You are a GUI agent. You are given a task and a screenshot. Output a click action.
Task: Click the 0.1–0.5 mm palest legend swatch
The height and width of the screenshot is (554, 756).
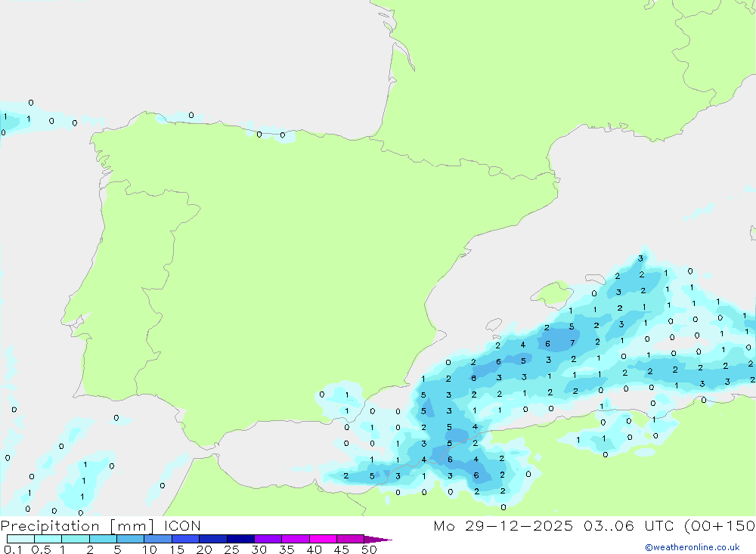tap(20, 539)
